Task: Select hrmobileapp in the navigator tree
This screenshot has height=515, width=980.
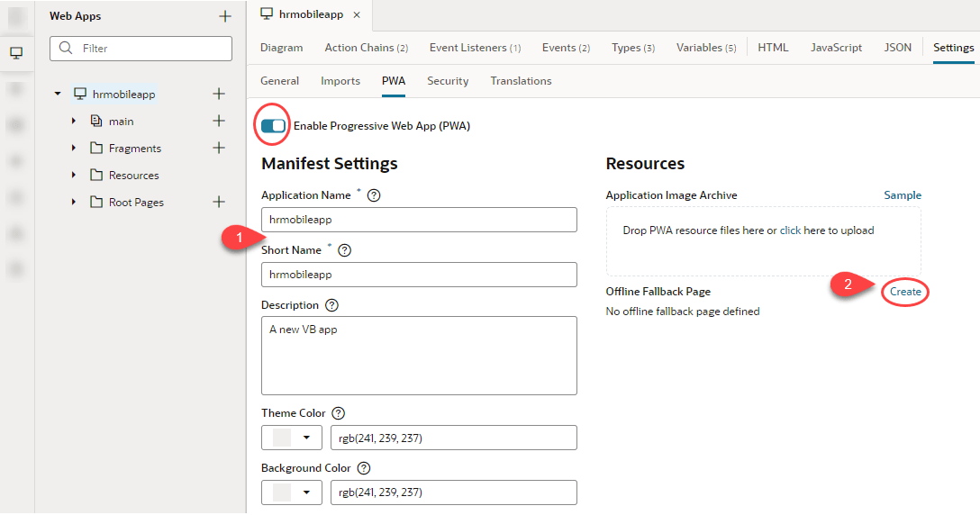Action: pyautogui.click(x=123, y=94)
